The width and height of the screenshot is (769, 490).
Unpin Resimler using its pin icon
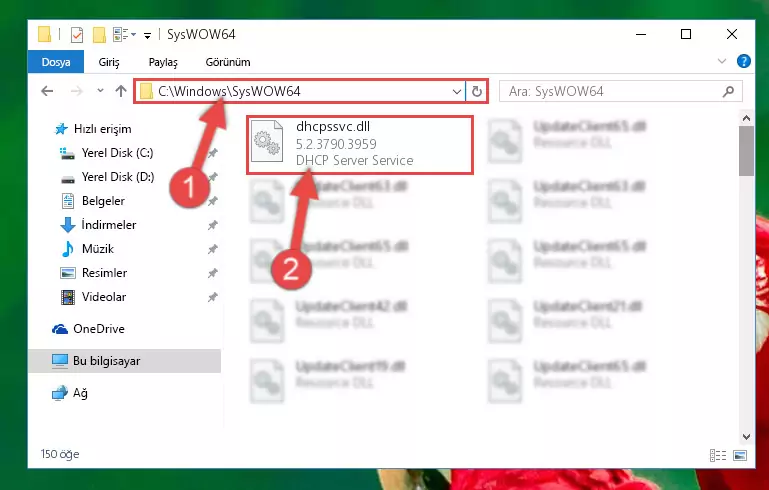click(x=212, y=273)
